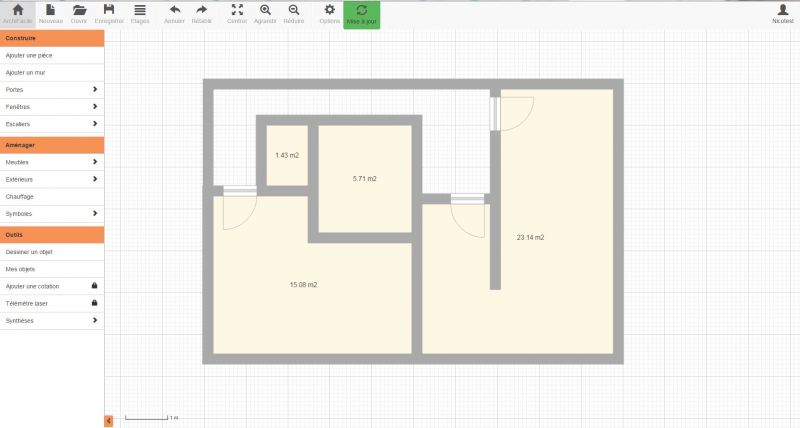
Task: Collapse the sidebar with orange arrow
Action: (x=109, y=421)
